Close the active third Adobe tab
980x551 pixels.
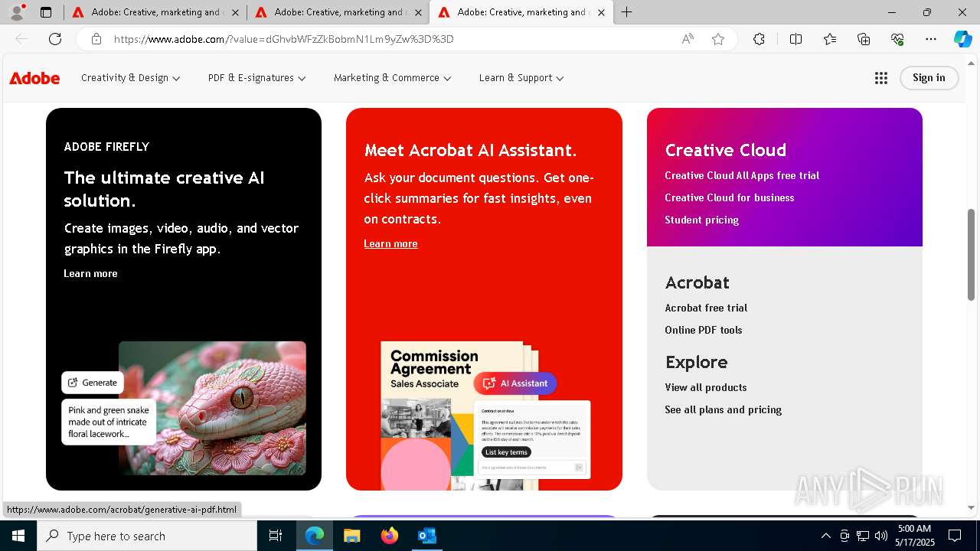coord(601,12)
